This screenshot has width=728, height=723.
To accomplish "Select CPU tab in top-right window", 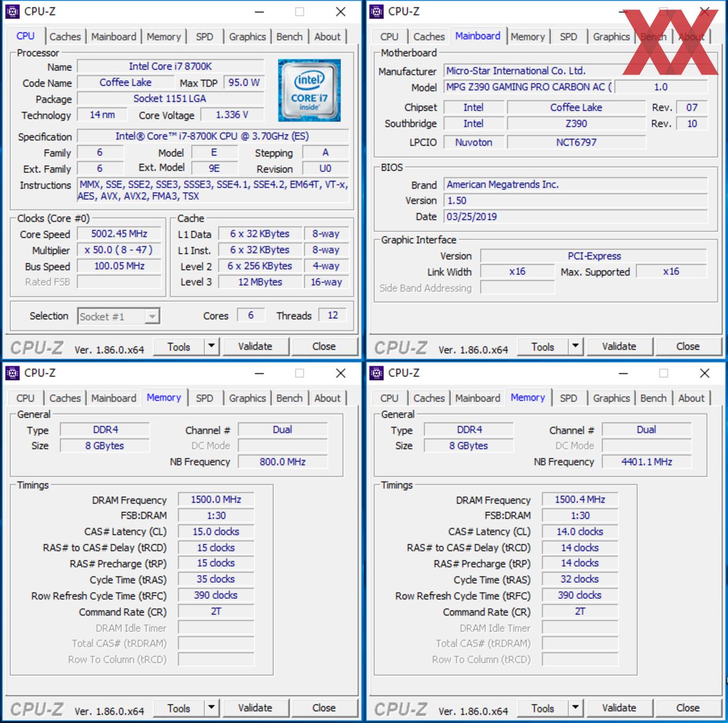I will tap(389, 36).
